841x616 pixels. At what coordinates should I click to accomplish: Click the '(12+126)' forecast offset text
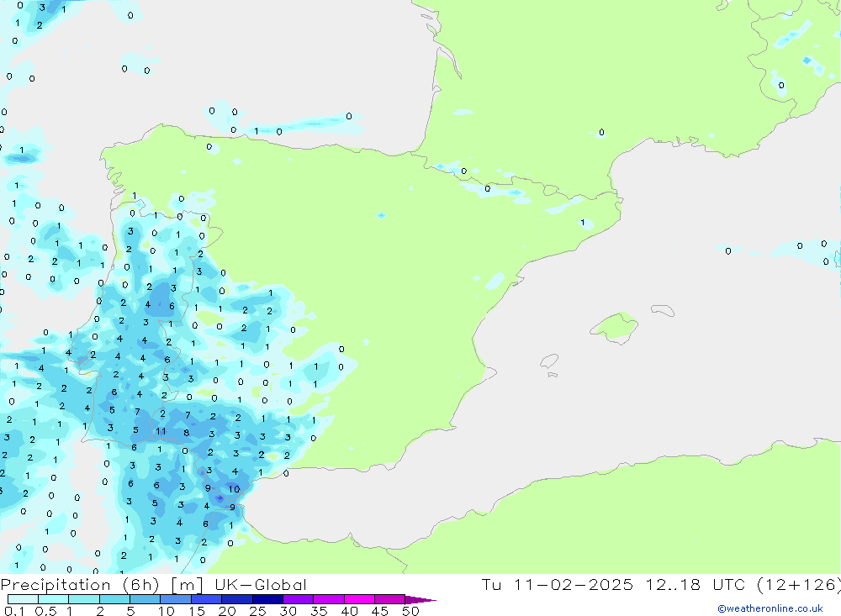(x=799, y=585)
